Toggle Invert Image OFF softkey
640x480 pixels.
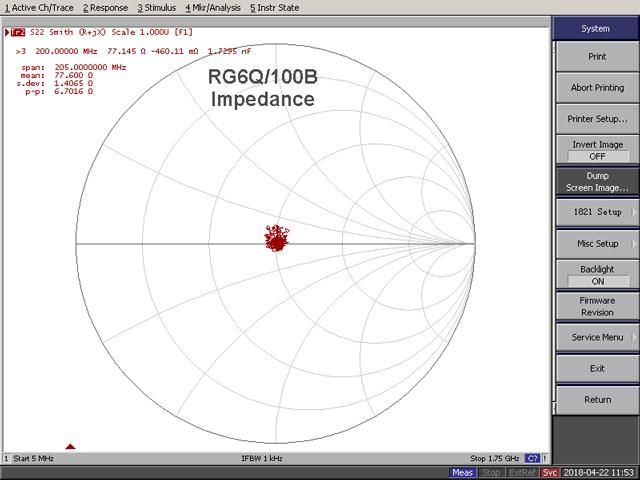pos(597,150)
